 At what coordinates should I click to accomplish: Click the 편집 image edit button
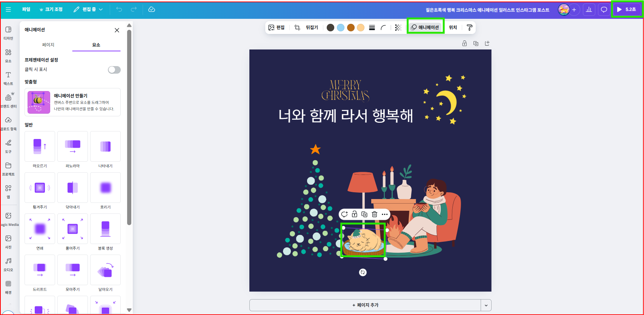(x=276, y=28)
